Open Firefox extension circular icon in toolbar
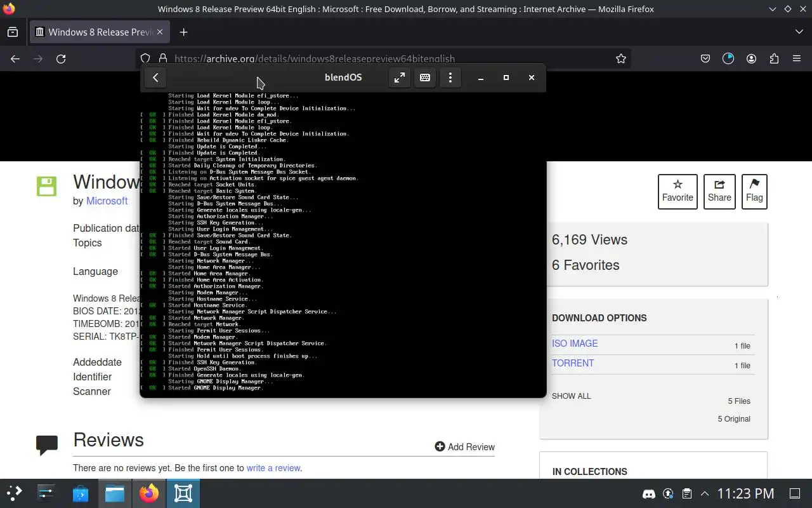 coord(728,58)
